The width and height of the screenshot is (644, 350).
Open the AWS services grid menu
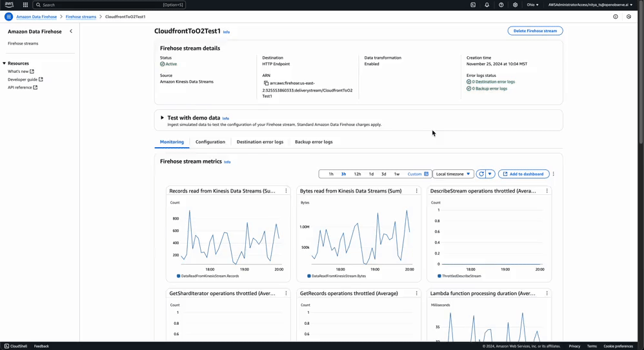click(x=25, y=5)
